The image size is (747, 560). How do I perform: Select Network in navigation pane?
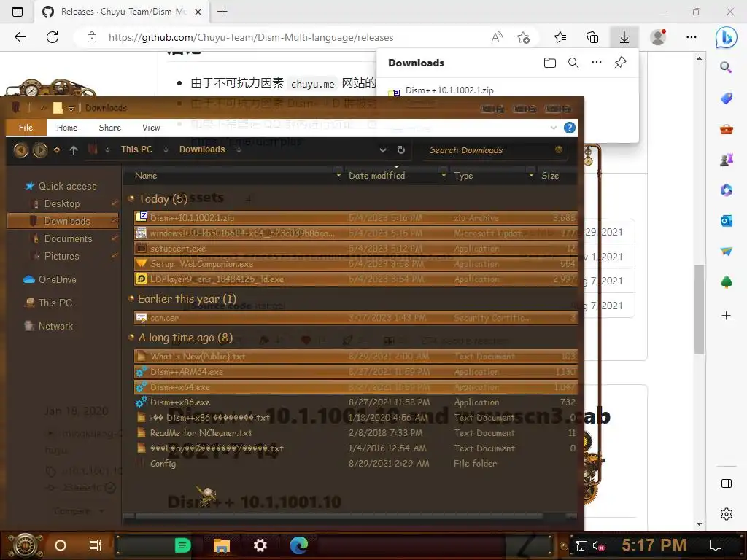click(55, 326)
